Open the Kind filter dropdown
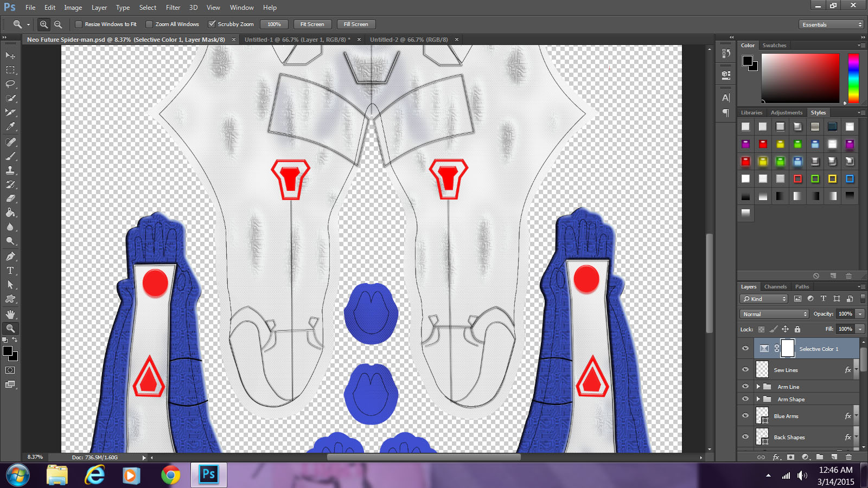Image resolution: width=868 pixels, height=488 pixels. [x=764, y=299]
